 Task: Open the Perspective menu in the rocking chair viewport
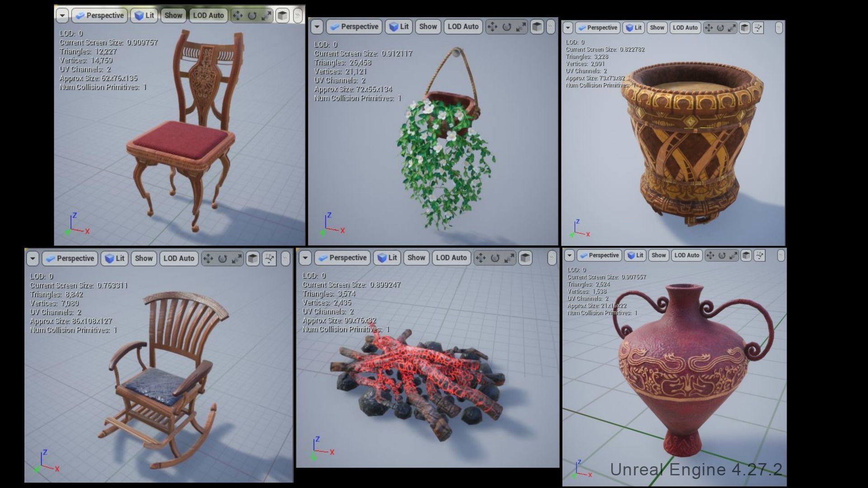pos(70,258)
